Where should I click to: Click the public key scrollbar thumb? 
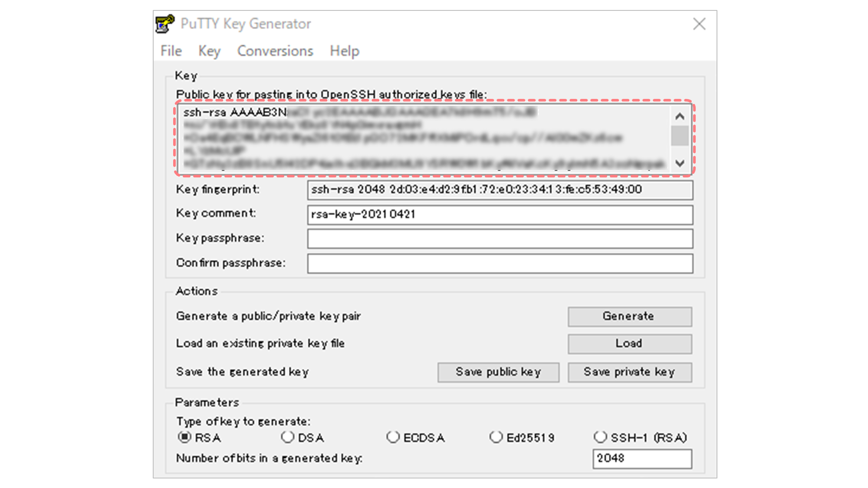[680, 136]
